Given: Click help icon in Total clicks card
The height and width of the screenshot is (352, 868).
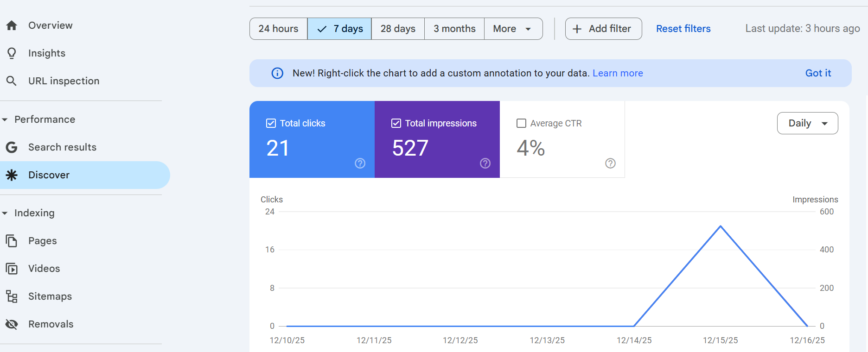Looking at the screenshot, I should click(x=360, y=163).
